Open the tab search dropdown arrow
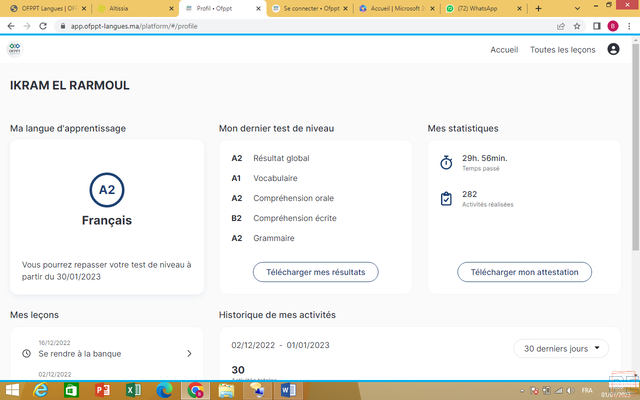The width and height of the screenshot is (640, 400). [577, 9]
